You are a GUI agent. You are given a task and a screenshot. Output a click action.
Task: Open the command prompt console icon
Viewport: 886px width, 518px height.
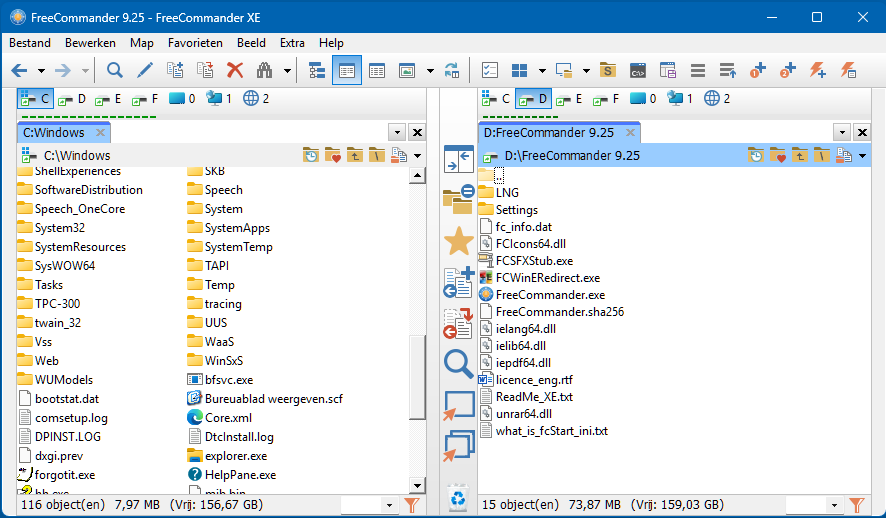tap(638, 71)
